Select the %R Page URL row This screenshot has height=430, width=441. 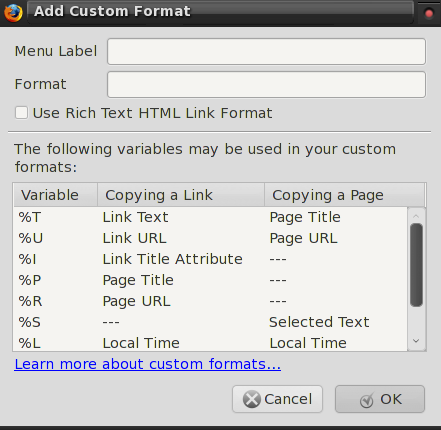pos(210,301)
